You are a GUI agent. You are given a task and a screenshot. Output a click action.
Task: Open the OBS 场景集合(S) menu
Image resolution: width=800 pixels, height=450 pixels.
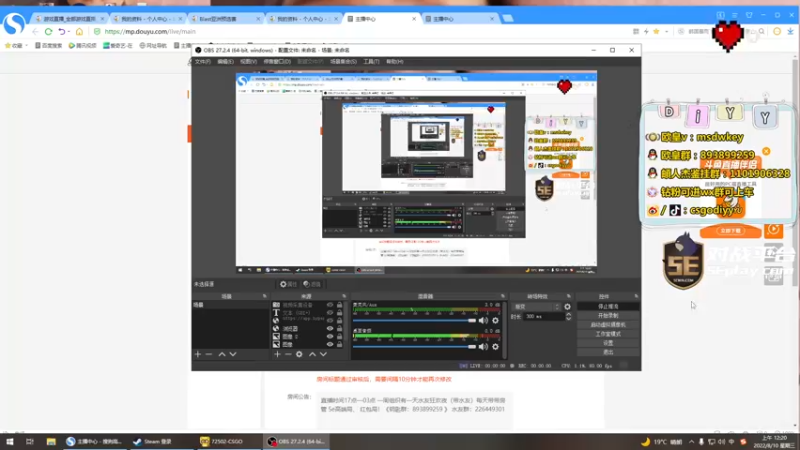pos(343,62)
